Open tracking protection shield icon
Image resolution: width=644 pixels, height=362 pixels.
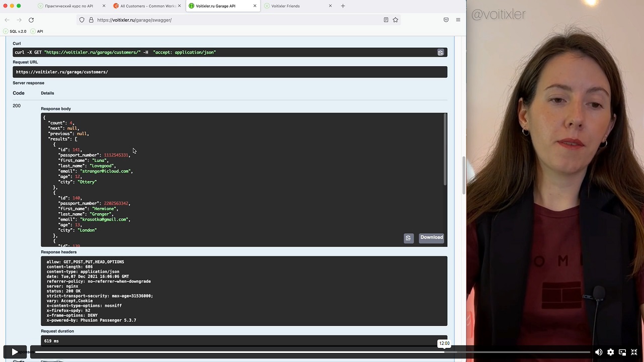[x=82, y=20]
